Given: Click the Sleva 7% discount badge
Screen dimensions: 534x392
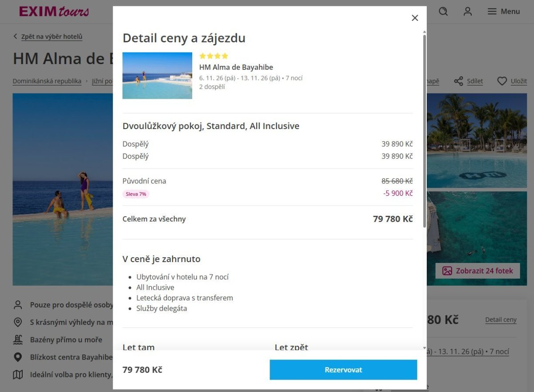Looking at the screenshot, I should 136,194.
